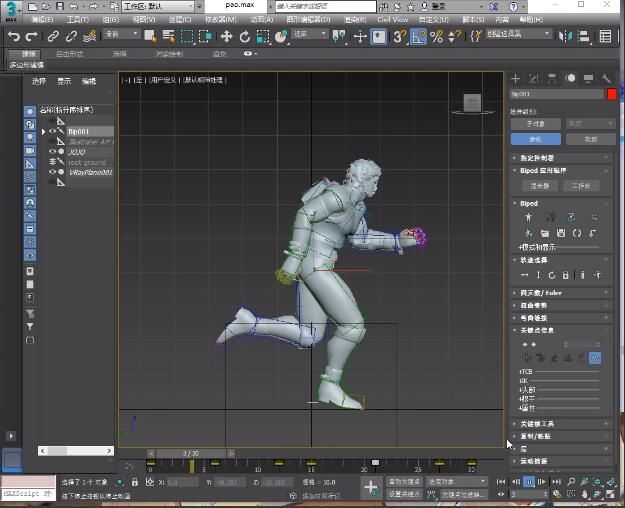Open the selection filter dropdown
The width and height of the screenshot is (625, 508).
point(121,34)
